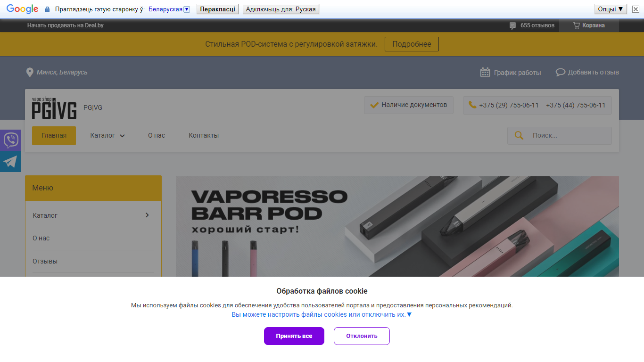
Task: Click the calendar schedule icon
Action: (485, 72)
